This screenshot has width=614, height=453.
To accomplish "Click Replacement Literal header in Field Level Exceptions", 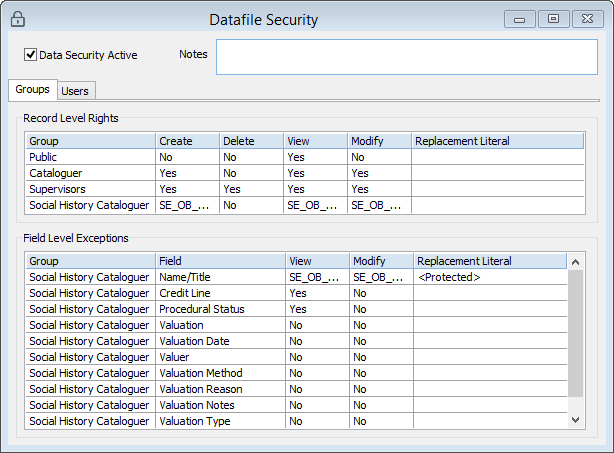I will pos(490,261).
